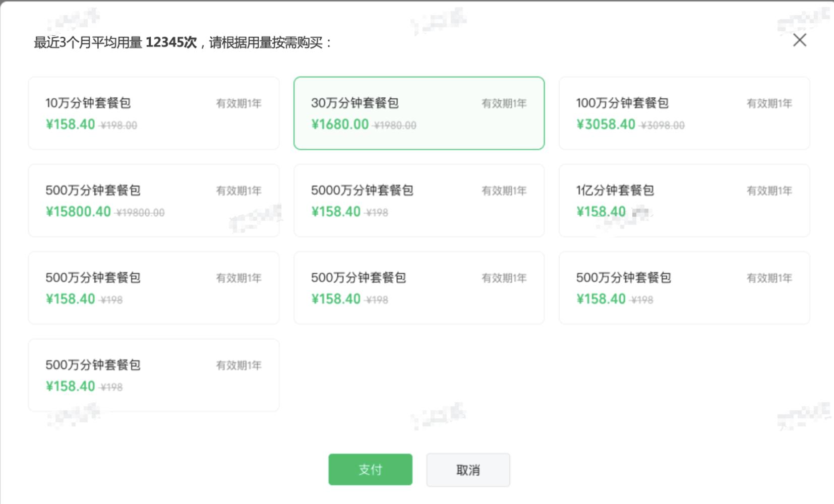Close the purchase dialog with the X
This screenshot has height=504, width=834.
click(x=799, y=40)
